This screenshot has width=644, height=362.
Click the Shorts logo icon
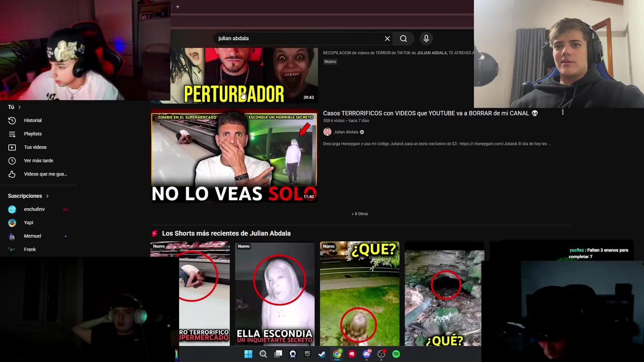point(154,233)
